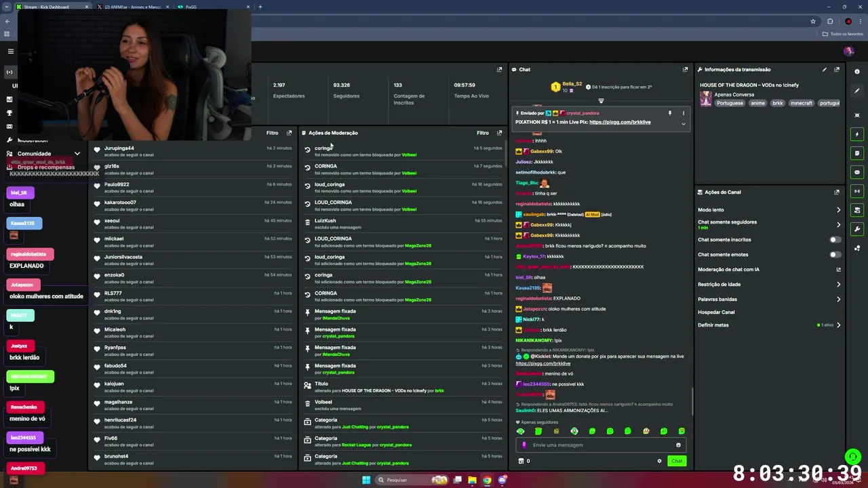
Task: Click the info icon in right toolbar
Action: click(857, 72)
